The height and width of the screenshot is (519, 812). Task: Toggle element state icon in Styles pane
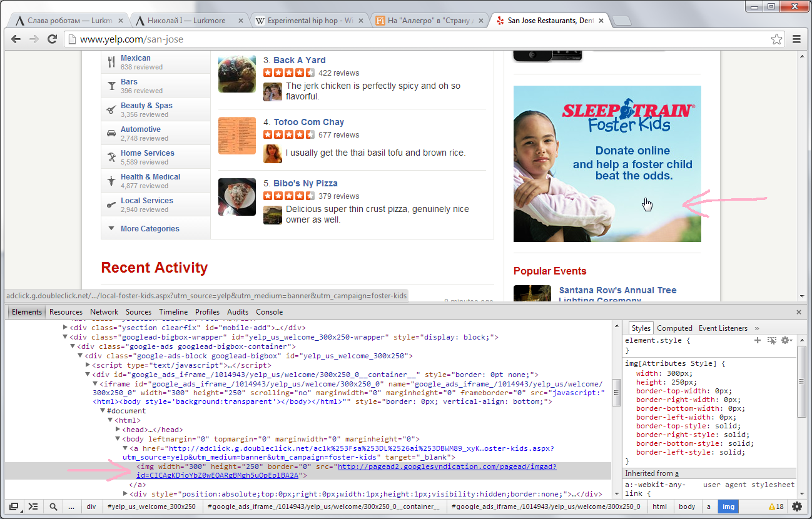[x=771, y=340]
